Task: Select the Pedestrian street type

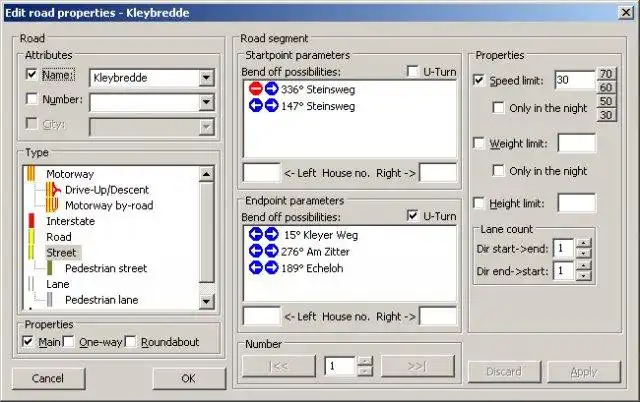Action: (106, 269)
